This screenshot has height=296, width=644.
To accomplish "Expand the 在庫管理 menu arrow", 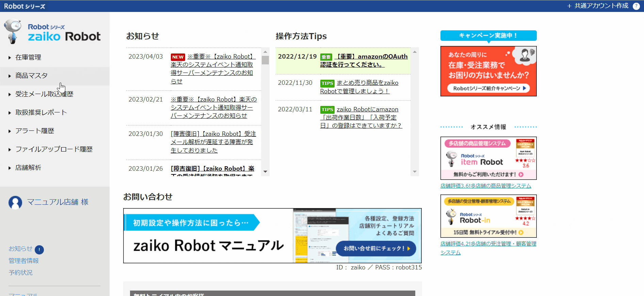I will 10,58.
